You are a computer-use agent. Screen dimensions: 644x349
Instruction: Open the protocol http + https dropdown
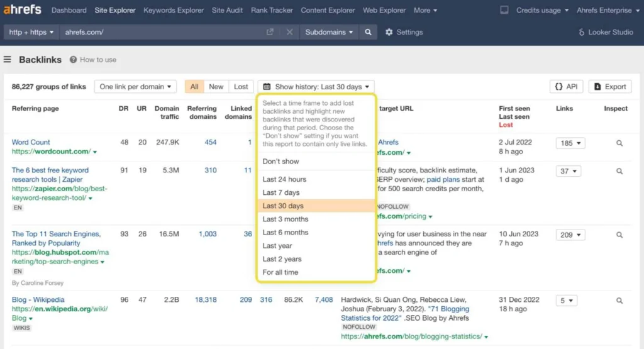31,32
